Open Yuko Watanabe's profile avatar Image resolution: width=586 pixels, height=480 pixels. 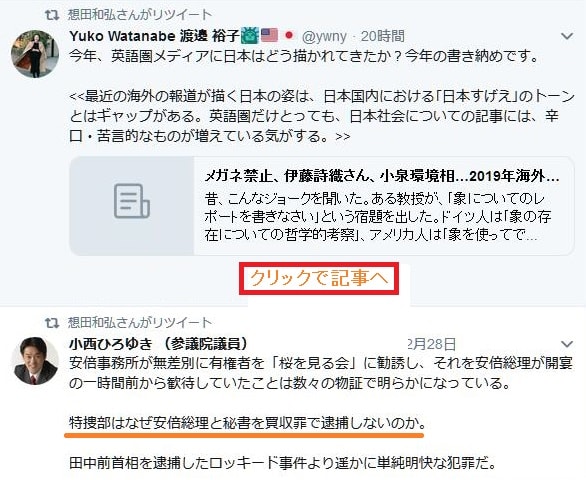[x=35, y=54]
